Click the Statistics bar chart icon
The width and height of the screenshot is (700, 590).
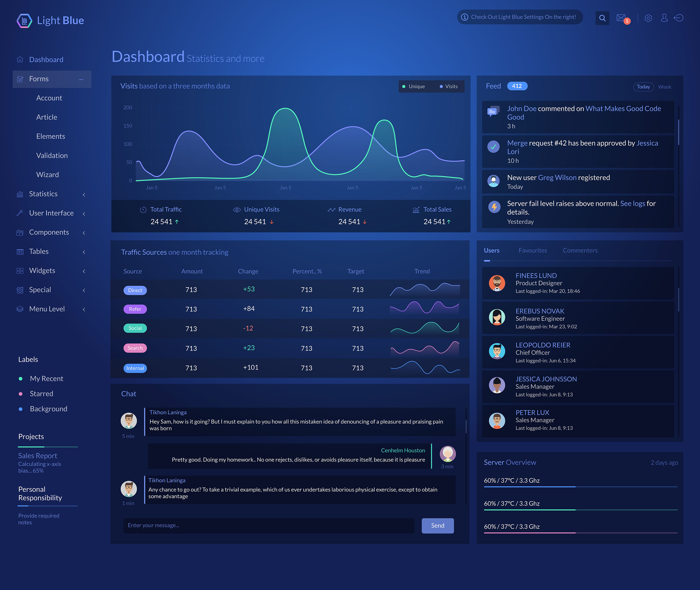[20, 194]
